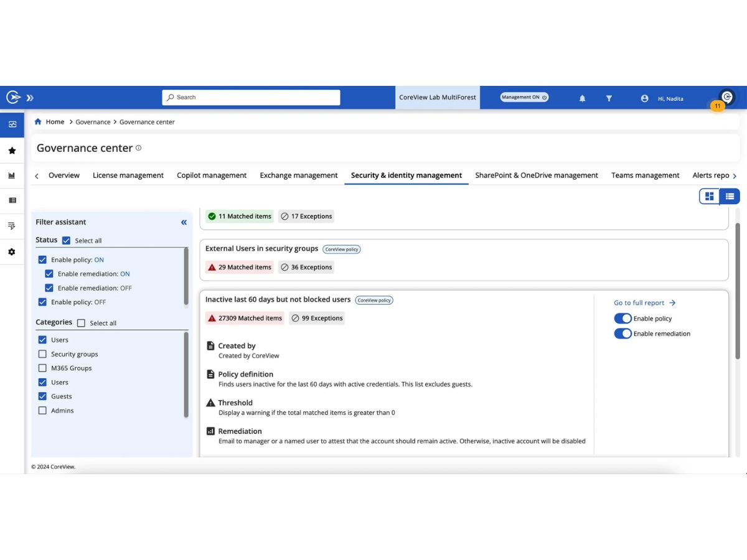Check the Security groups category checkbox

click(42, 354)
